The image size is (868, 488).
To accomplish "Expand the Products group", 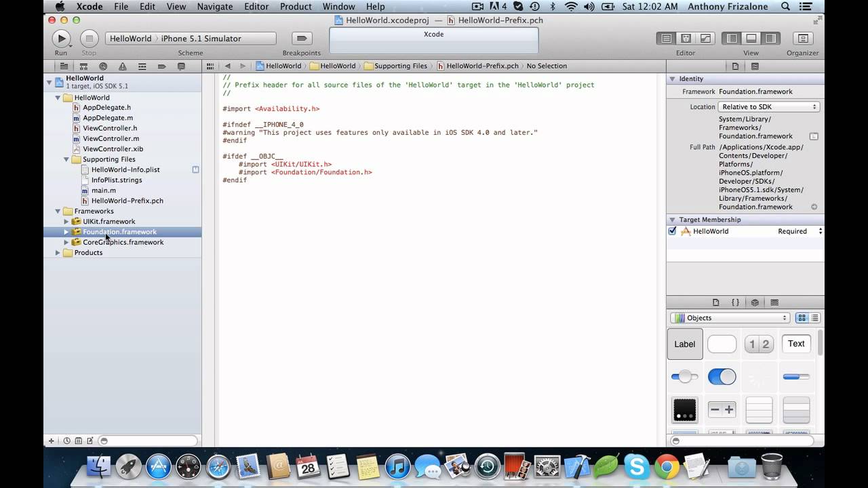I will coord(58,253).
